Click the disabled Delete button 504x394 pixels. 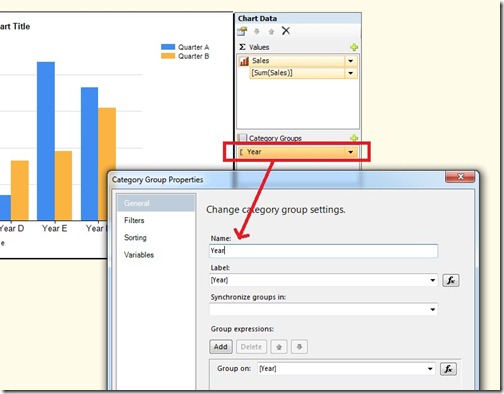click(251, 347)
